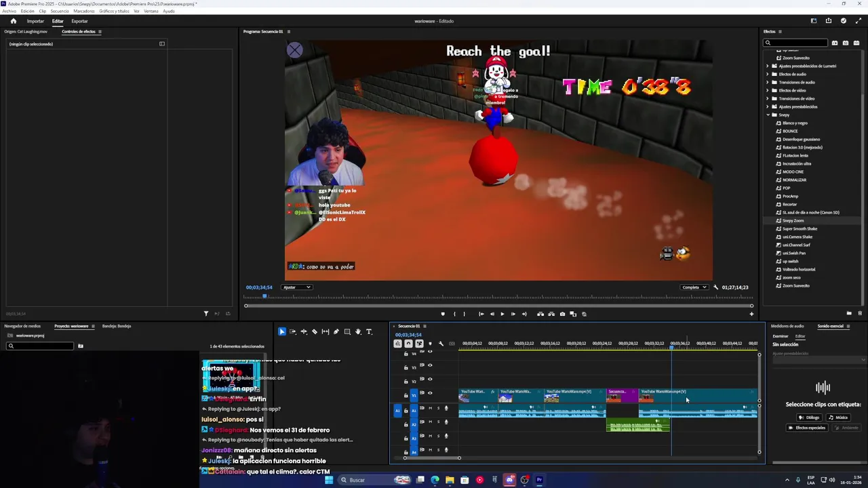Open the Marcadores menu
868x488 pixels.
pos(84,11)
